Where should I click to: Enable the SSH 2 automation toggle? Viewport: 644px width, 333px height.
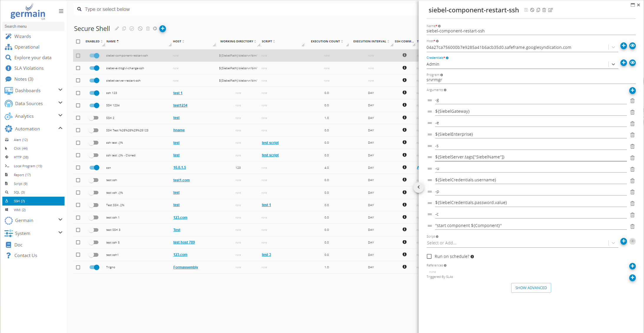coord(94,118)
